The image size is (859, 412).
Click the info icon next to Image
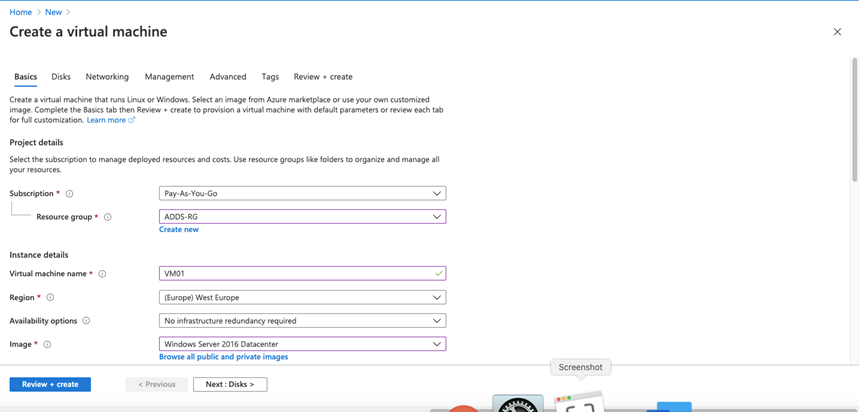(47, 345)
